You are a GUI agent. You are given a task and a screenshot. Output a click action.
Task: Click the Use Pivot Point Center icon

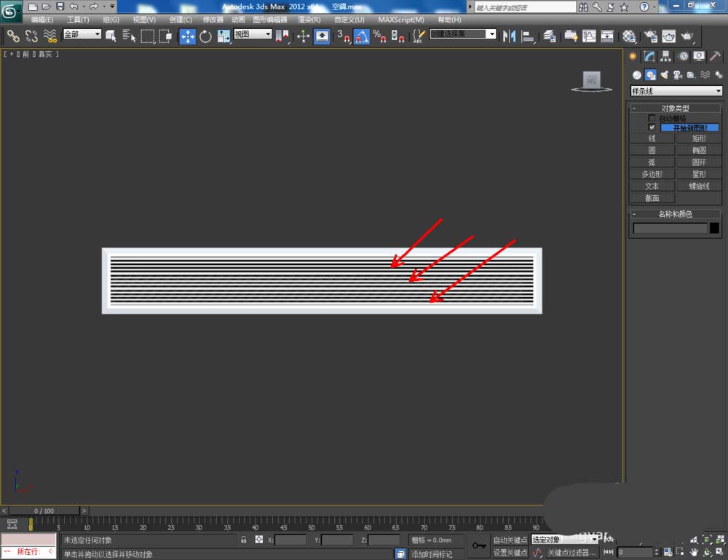tap(282, 36)
